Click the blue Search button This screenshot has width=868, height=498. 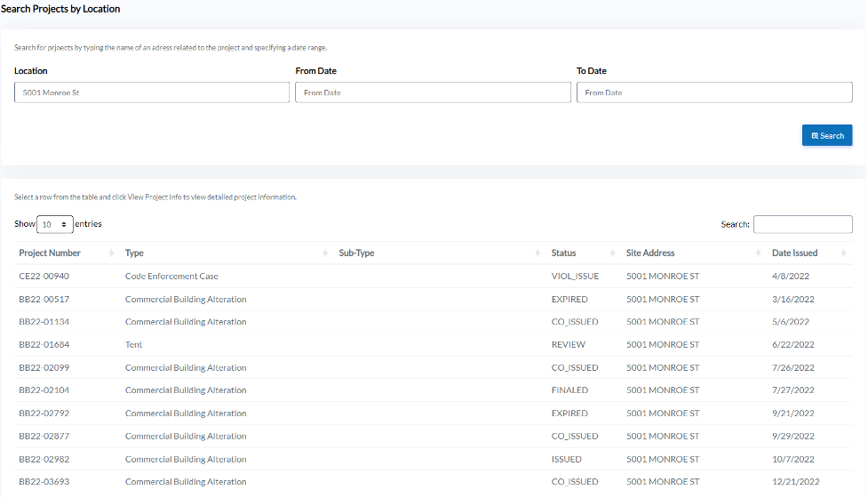(x=826, y=135)
